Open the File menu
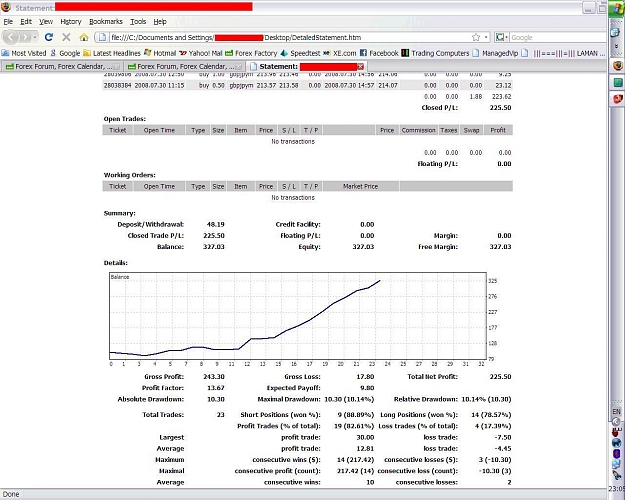625x500 pixels. click(8, 22)
